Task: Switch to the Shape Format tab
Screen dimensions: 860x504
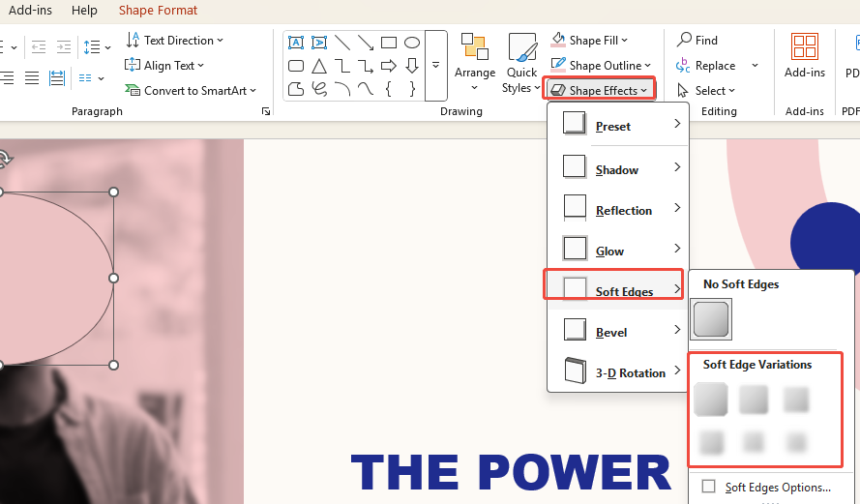Action: pos(158,10)
